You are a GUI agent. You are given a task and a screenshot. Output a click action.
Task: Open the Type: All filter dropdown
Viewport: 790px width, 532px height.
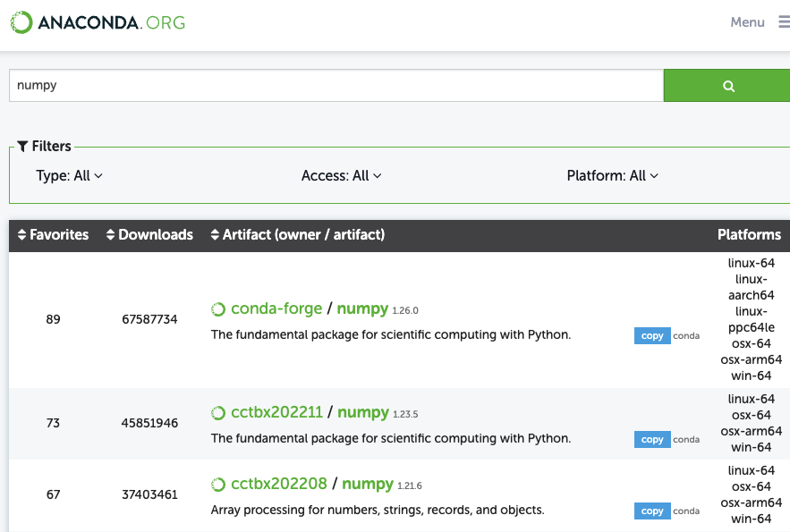point(69,175)
